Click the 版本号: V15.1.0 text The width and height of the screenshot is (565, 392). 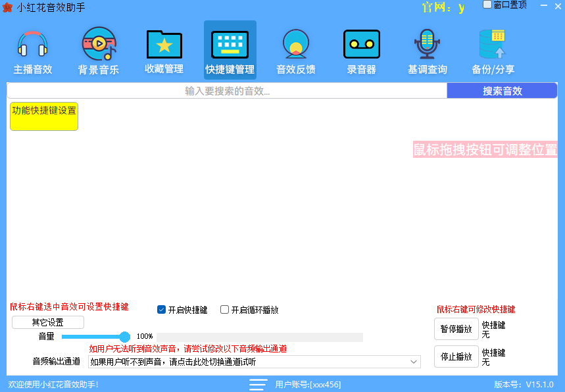pos(524,384)
